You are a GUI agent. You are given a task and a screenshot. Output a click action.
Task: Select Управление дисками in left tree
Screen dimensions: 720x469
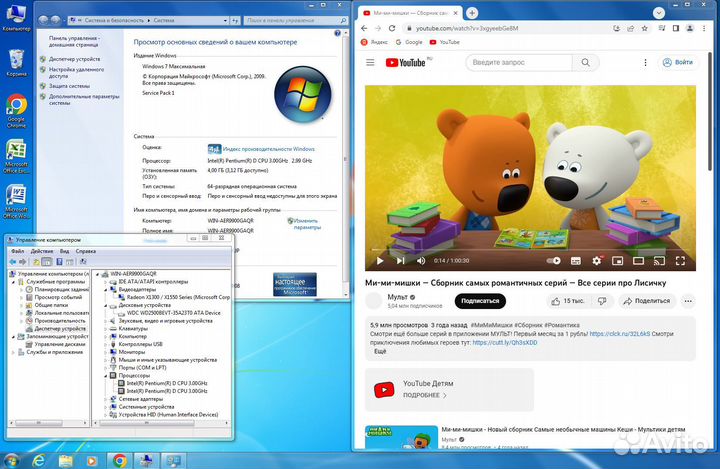[x=56, y=345]
